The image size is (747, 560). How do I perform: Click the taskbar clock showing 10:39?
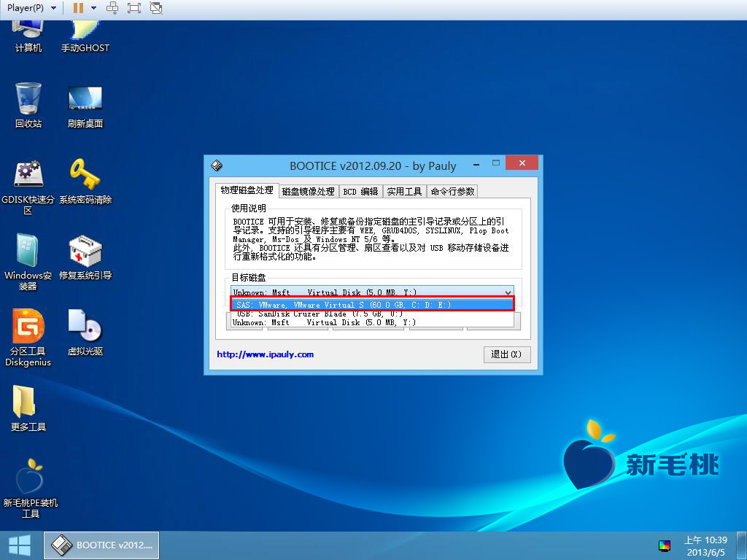pyautogui.click(x=705, y=545)
